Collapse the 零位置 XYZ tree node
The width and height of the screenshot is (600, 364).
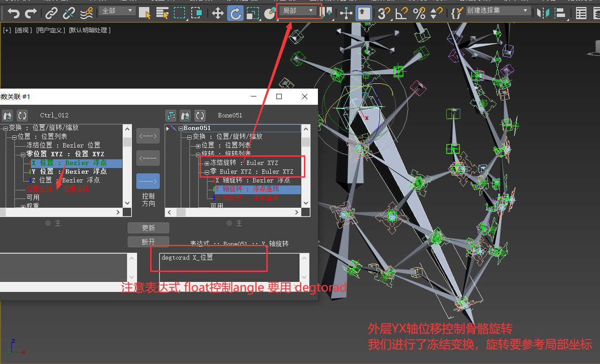coord(24,154)
